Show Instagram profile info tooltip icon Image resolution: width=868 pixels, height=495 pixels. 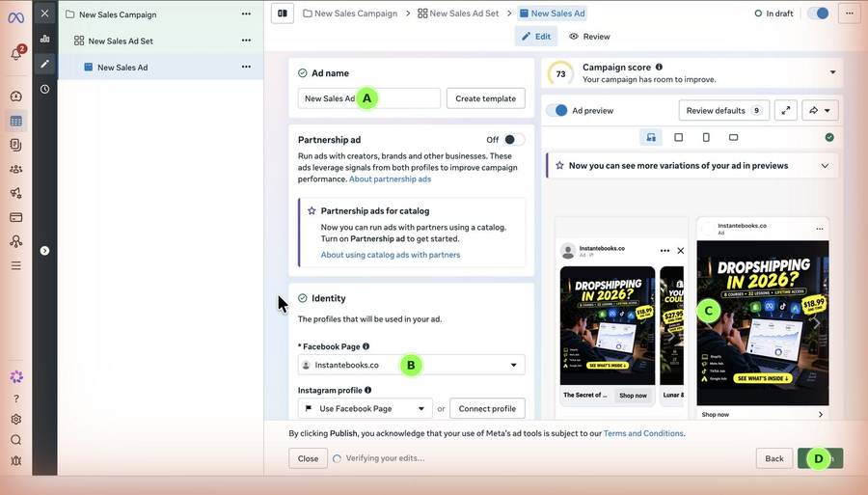368,390
